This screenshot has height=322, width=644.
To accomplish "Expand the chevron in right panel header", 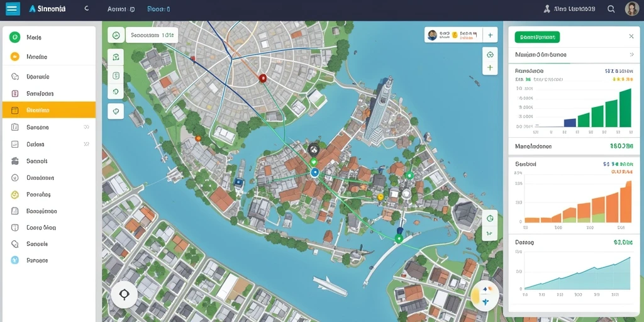I will click(631, 54).
